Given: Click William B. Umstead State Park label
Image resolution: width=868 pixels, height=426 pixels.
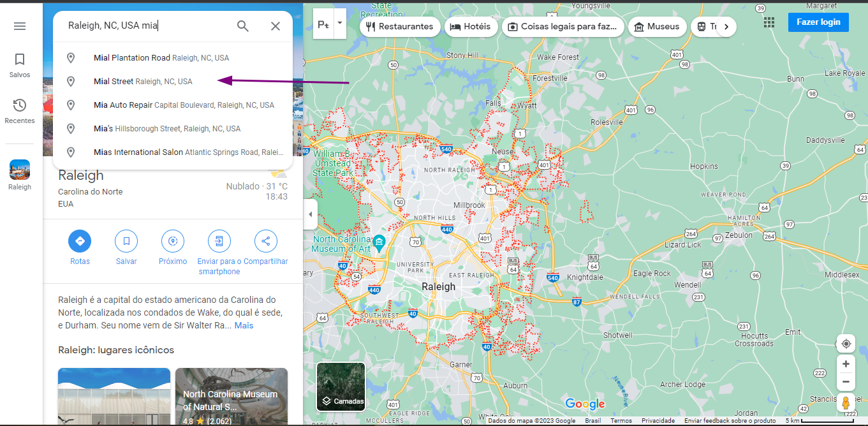Looking at the screenshot, I should (333, 163).
